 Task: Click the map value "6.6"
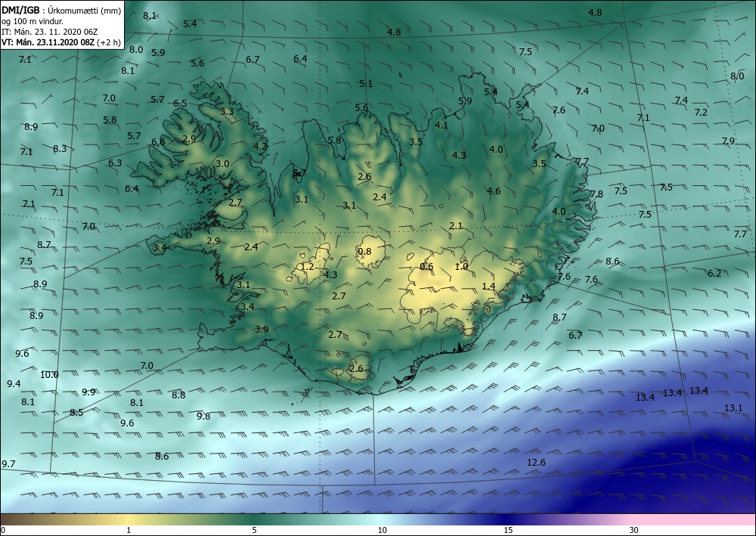pos(158,141)
